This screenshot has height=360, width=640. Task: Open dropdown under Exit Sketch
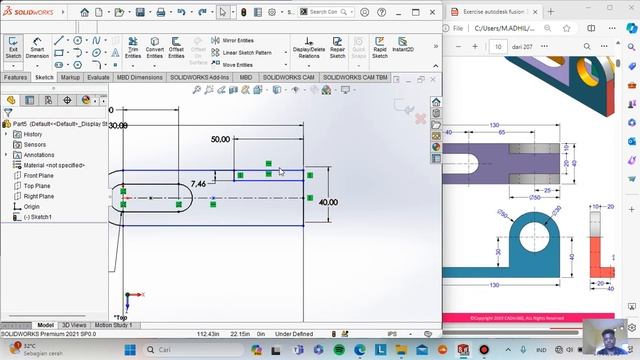point(13,66)
